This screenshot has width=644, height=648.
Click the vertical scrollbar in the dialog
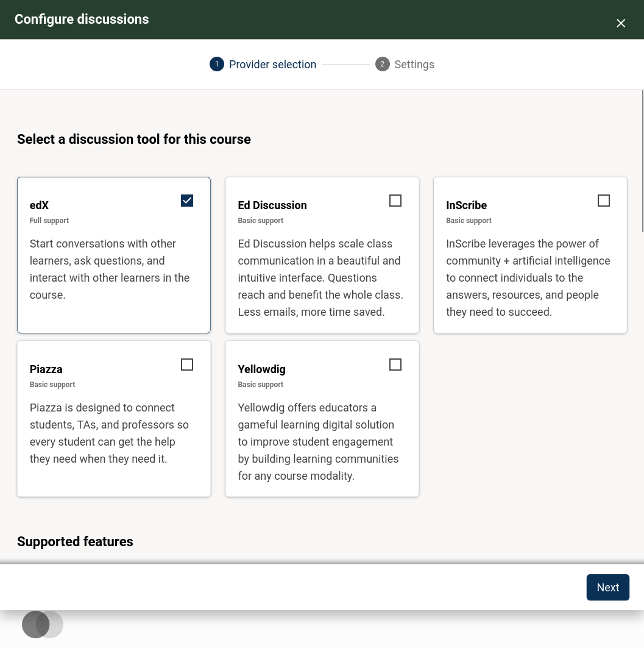[x=642, y=161]
